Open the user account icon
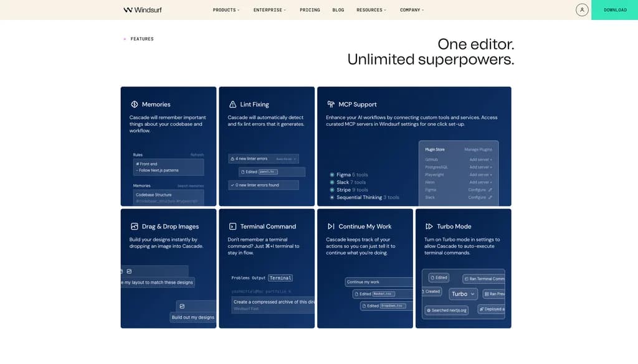The image size is (638, 364). click(582, 10)
